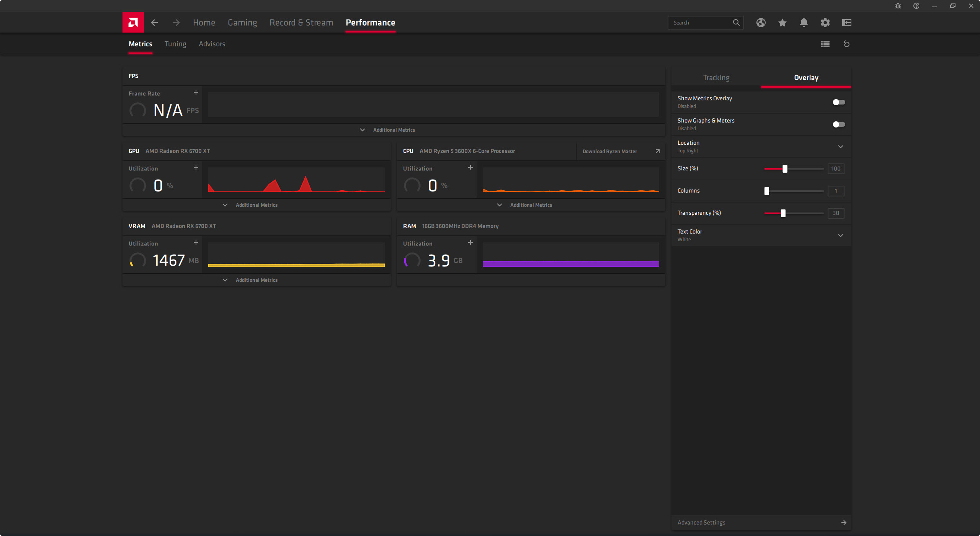
Task: Open Advanced Settings
Action: [761, 523]
